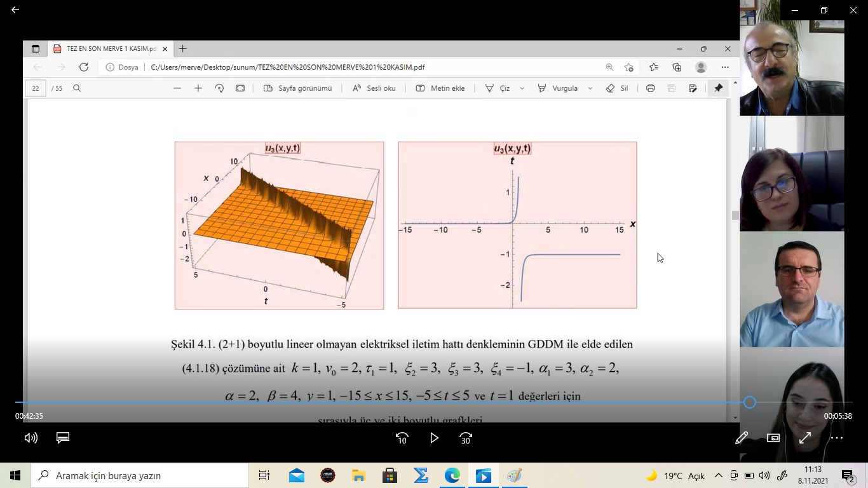868x488 pixels.
Task: Open Edge settings and more menu
Action: click(725, 67)
